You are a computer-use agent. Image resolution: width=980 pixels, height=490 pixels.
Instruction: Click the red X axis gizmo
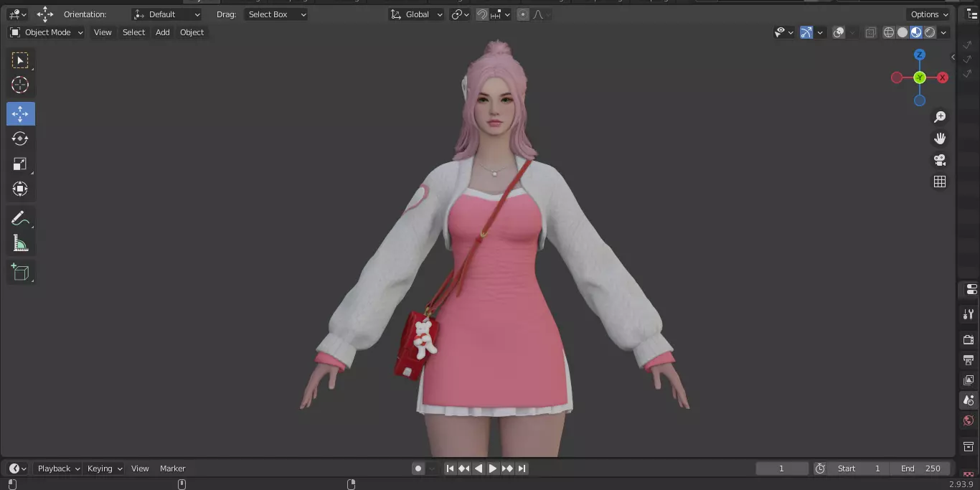point(943,77)
